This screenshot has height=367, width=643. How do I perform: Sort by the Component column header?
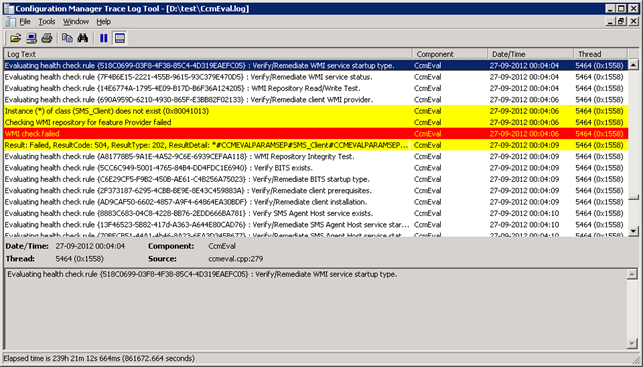[x=450, y=54]
